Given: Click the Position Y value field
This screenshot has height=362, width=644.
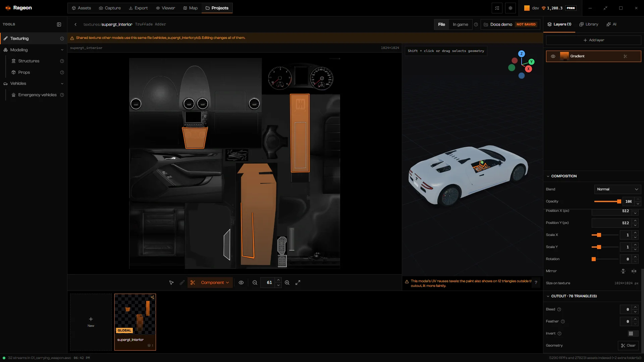Looking at the screenshot, I should pos(611,223).
